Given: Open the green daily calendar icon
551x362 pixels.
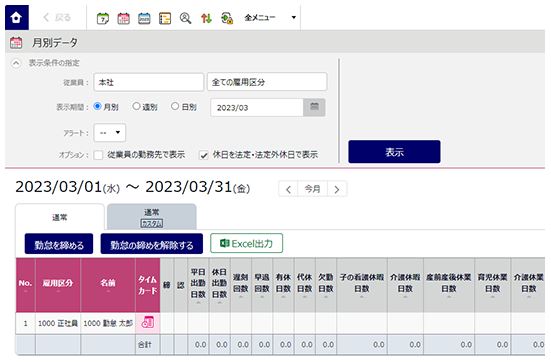Looking at the screenshot, I should click(103, 18).
